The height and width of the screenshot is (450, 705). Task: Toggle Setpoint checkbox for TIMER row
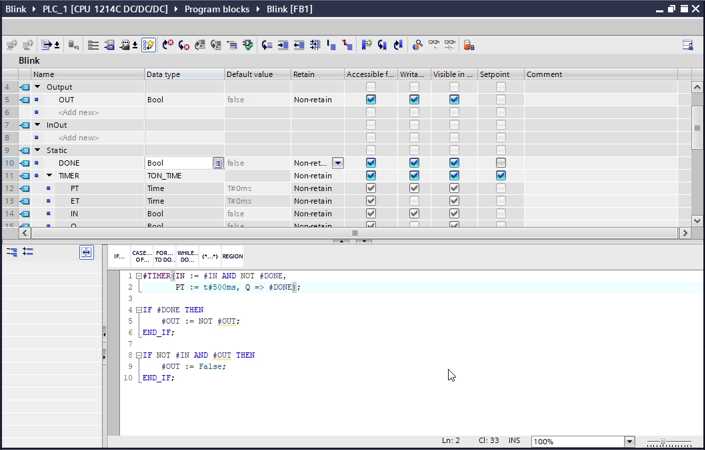pos(501,175)
